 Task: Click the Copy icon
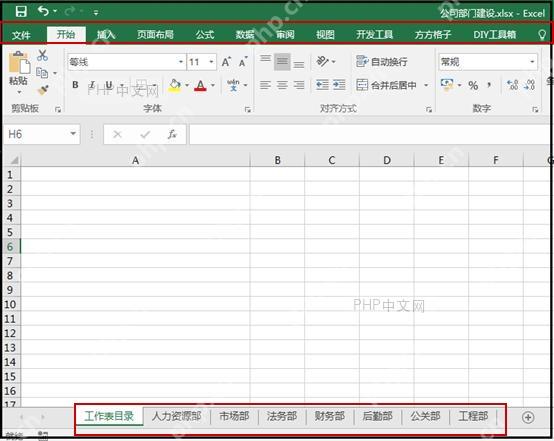coord(42,73)
